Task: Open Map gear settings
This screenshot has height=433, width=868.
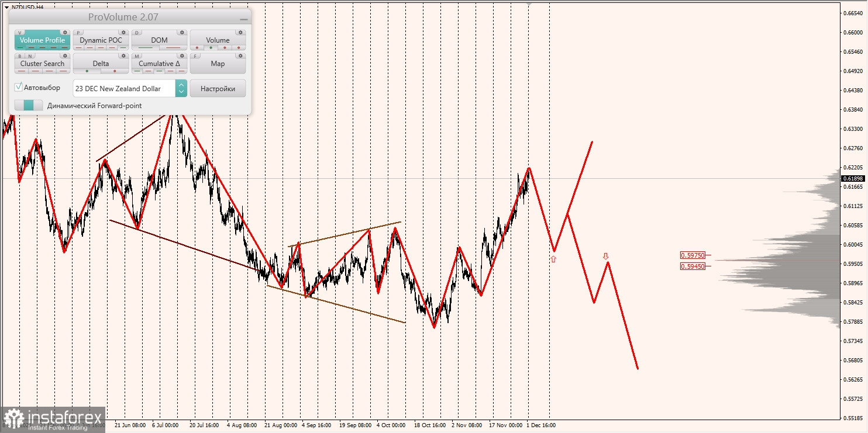Action: click(x=240, y=56)
